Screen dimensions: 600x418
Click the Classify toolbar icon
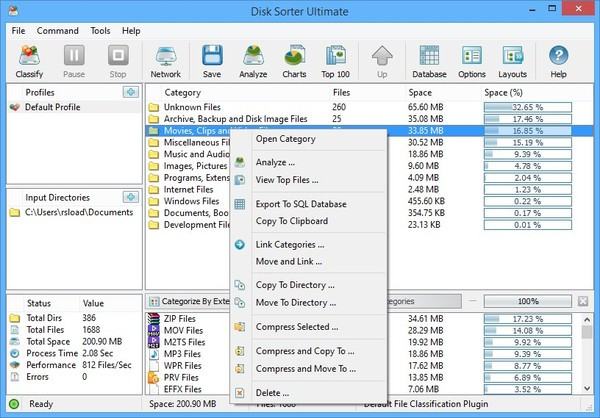pos(28,60)
